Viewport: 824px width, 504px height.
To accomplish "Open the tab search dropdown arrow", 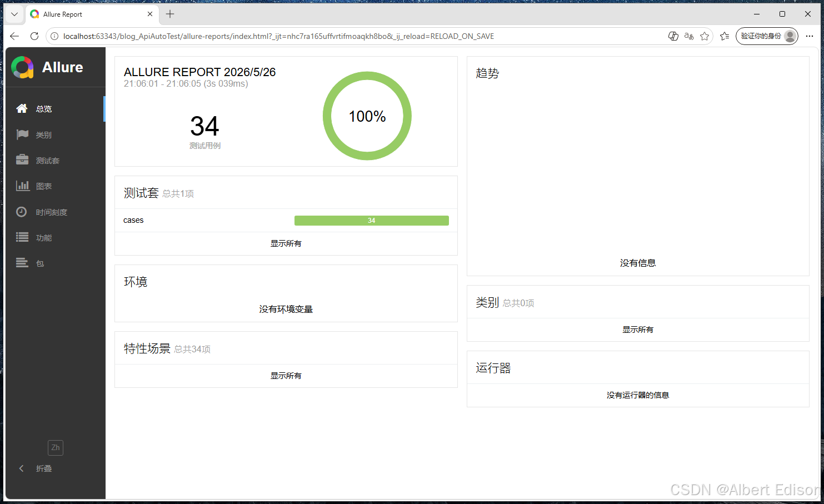I will point(14,14).
